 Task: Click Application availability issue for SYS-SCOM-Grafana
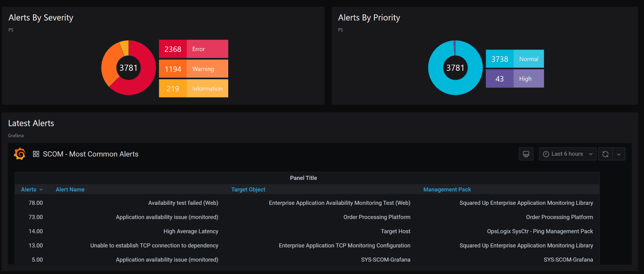tap(167, 260)
